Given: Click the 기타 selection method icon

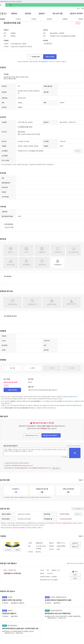Looking at the screenshot, I should tap(70, 368).
